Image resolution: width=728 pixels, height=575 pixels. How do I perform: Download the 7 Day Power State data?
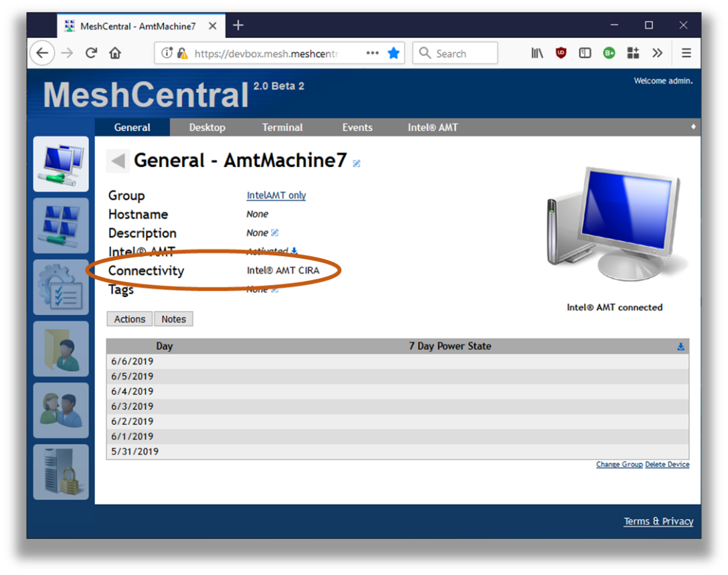tap(680, 346)
